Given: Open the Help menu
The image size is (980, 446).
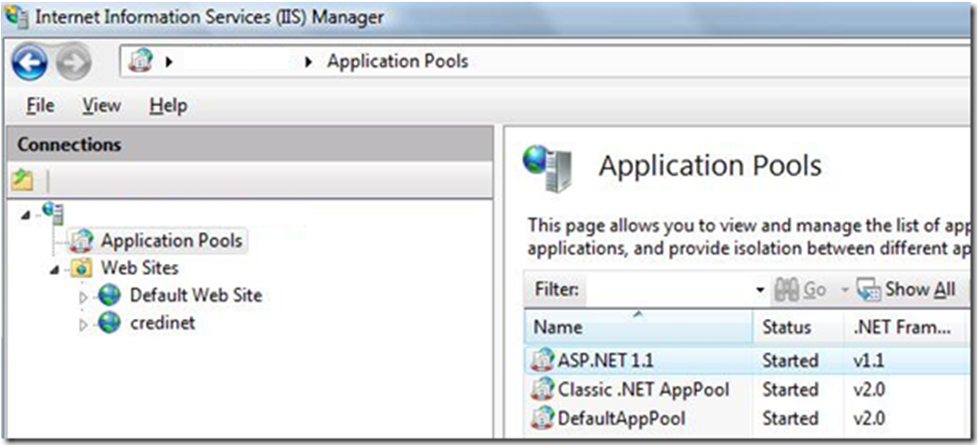Looking at the screenshot, I should click(x=168, y=106).
